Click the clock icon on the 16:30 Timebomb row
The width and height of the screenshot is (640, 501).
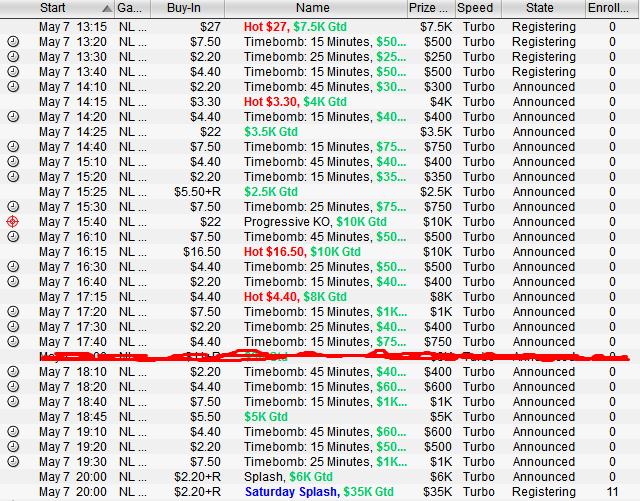pyautogui.click(x=13, y=267)
